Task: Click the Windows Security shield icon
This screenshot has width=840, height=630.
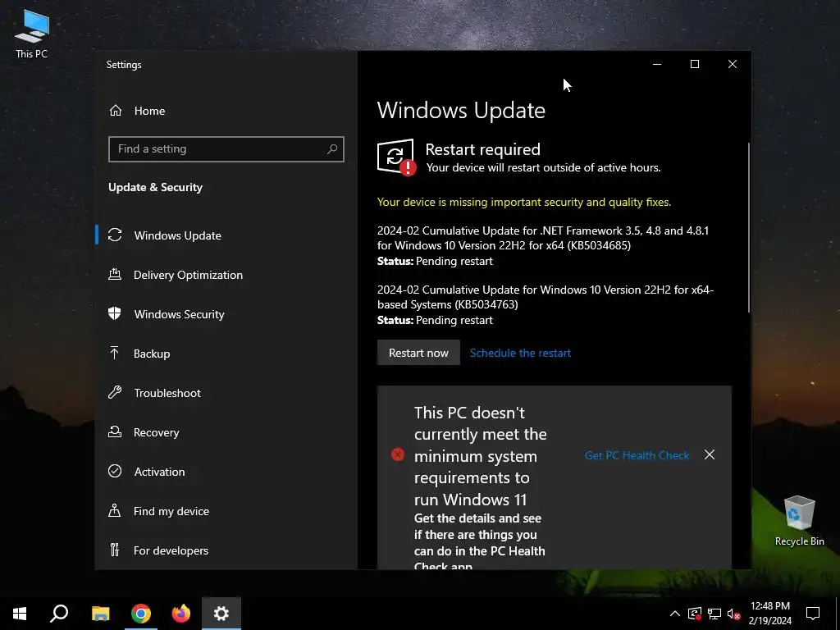Action: point(115,313)
